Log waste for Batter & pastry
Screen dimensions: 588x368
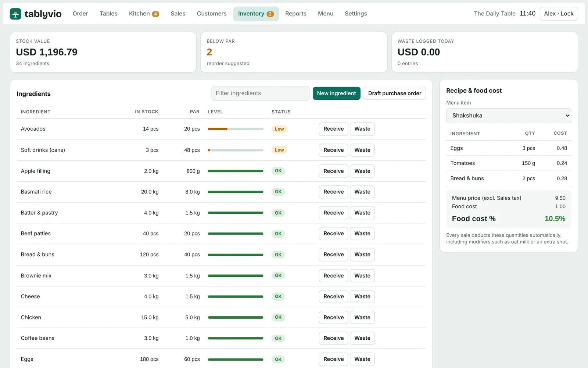tap(362, 213)
